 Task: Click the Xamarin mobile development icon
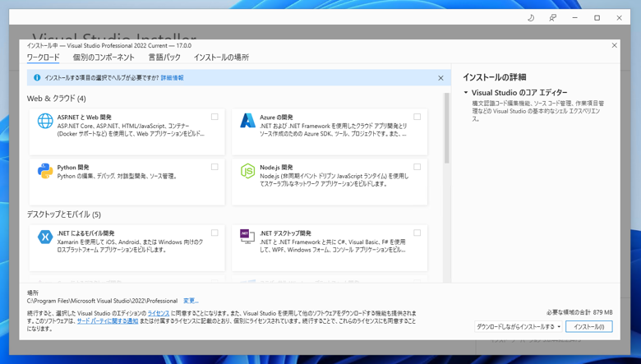pyautogui.click(x=45, y=237)
